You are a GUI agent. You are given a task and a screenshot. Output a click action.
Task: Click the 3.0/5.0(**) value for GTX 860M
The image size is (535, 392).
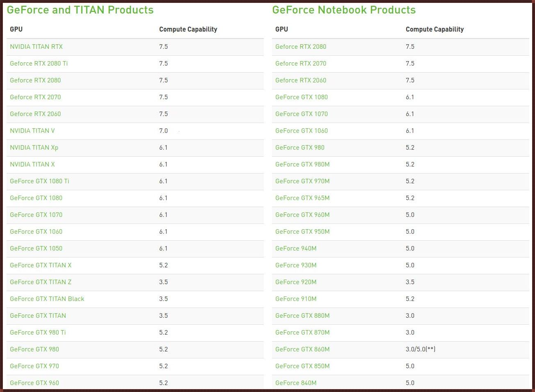[421, 349]
